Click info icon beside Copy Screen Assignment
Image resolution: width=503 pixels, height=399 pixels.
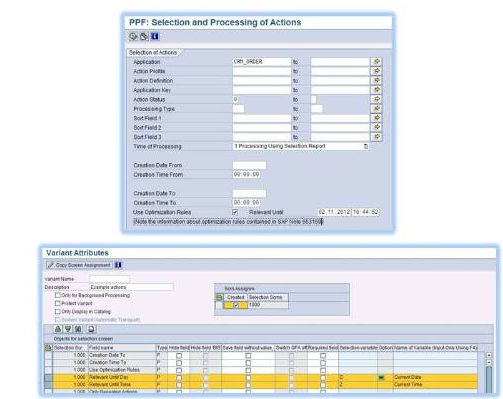click(x=118, y=265)
